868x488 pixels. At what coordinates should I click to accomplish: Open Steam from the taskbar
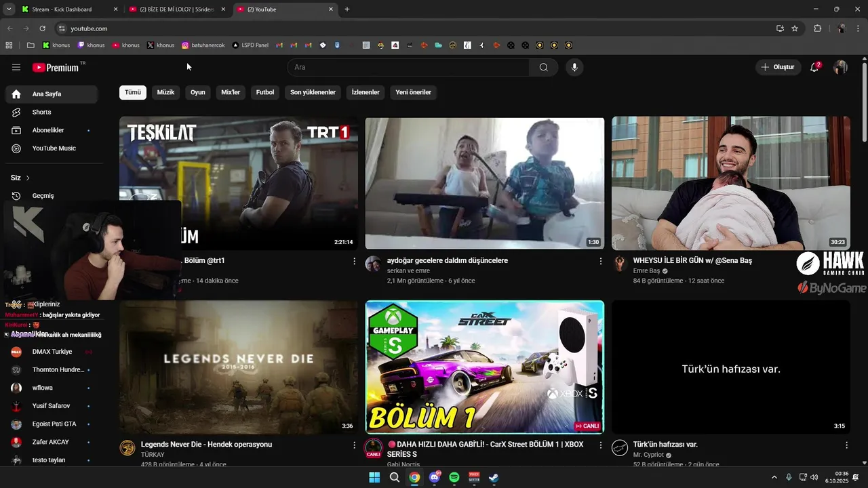(x=494, y=477)
